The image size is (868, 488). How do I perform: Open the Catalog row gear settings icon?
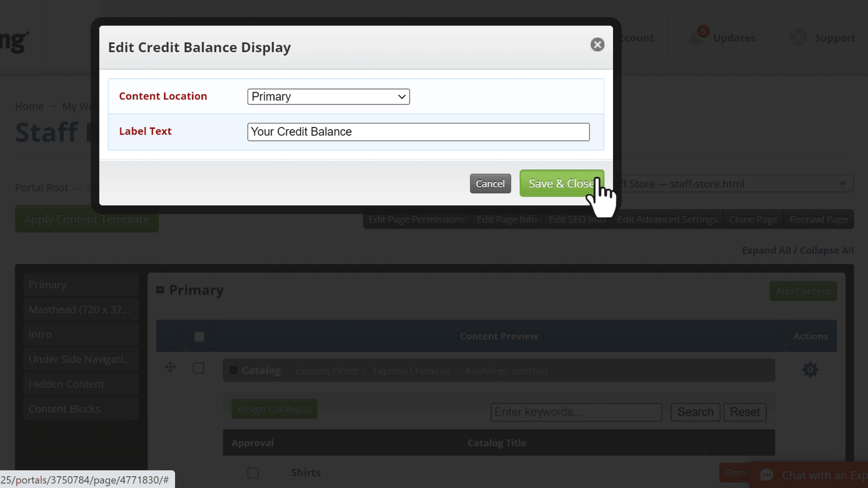pos(810,370)
